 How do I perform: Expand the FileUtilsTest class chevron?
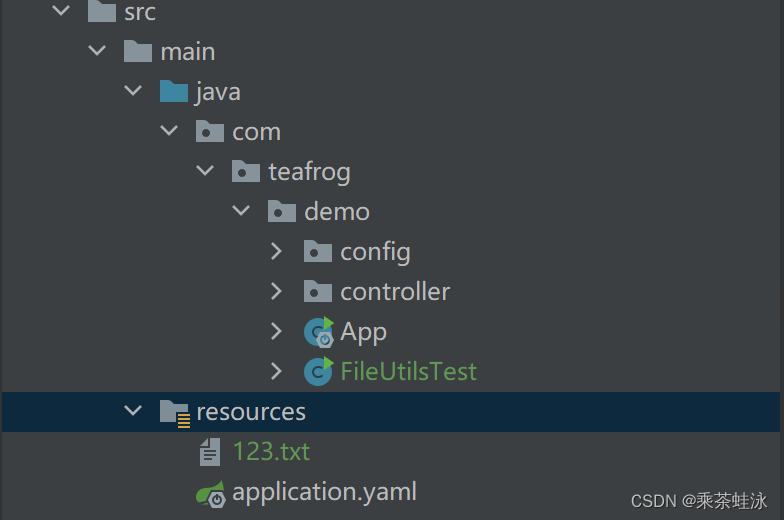point(276,371)
